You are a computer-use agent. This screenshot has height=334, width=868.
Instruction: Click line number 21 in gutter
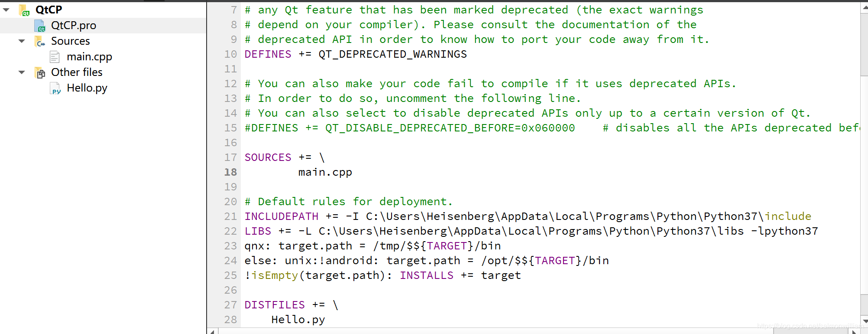click(x=230, y=216)
